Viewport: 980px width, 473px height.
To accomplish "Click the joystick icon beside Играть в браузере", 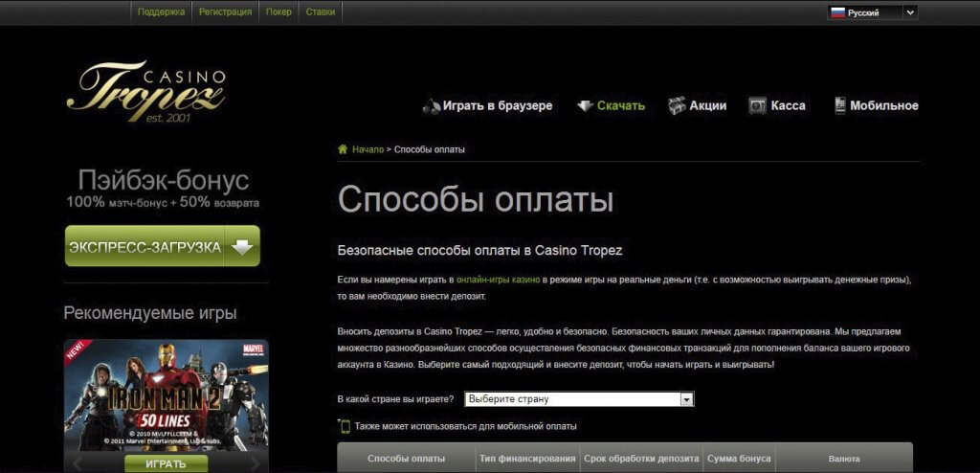I will pyautogui.click(x=432, y=105).
